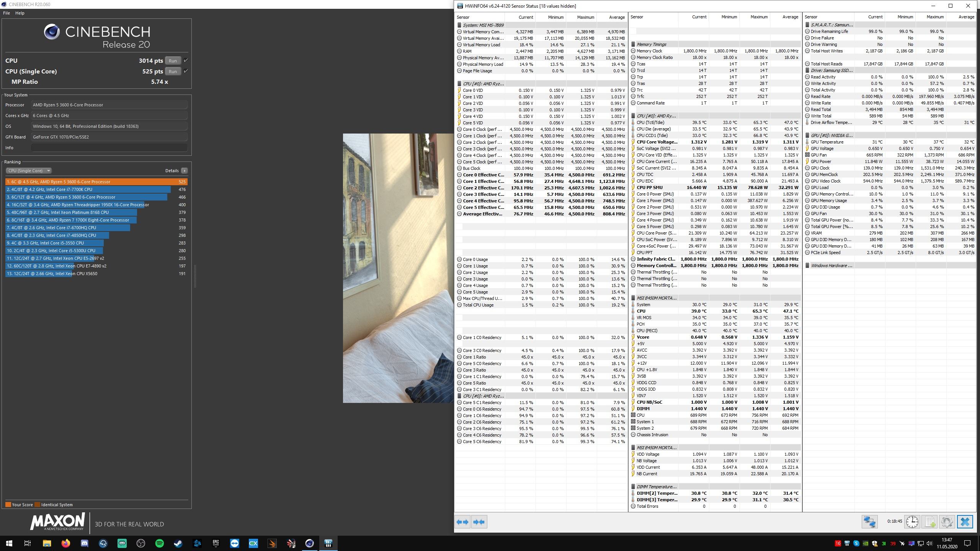
Task: Open Windows Start menu
Action: coord(9,543)
